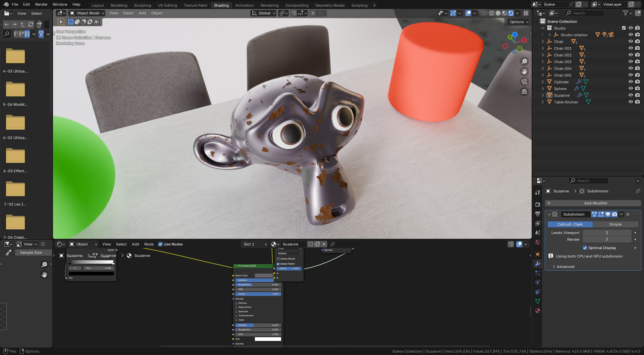The height and width of the screenshot is (355, 644).
Task: Remove the Subdivision modifier
Action: point(628,214)
